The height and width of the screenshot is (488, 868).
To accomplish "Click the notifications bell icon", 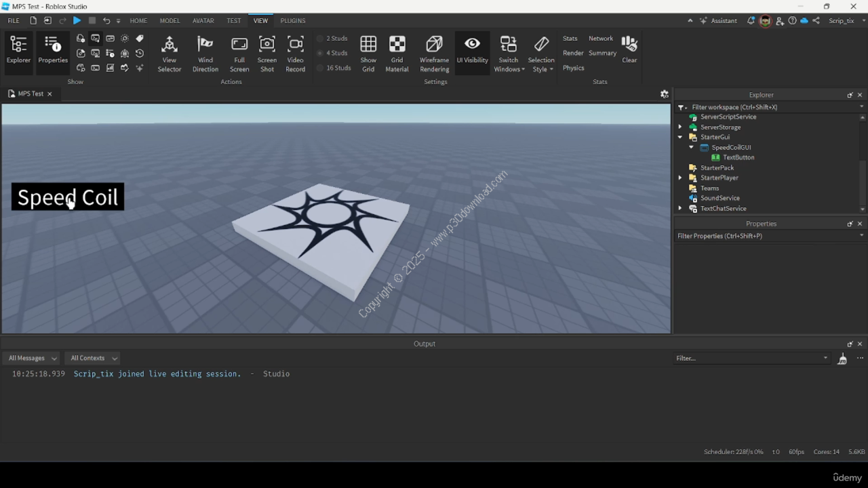I will click(751, 20).
